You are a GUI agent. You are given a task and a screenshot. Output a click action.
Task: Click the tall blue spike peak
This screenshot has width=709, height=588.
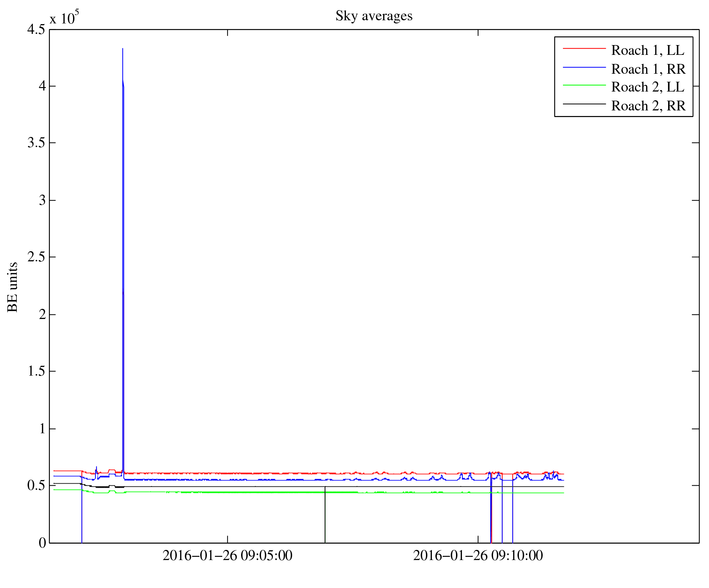pyautogui.click(x=123, y=49)
